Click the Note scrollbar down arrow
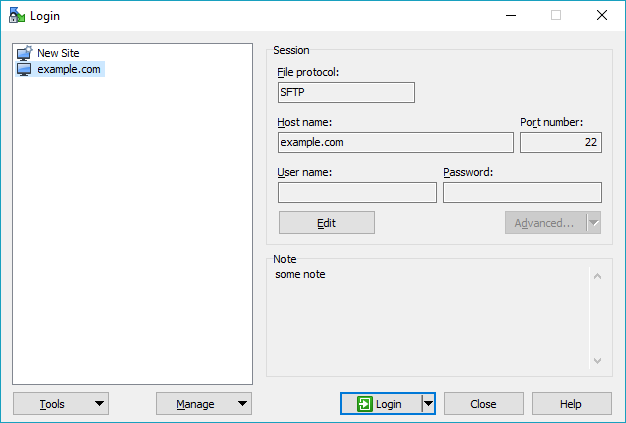The height and width of the screenshot is (423, 626). point(597,360)
